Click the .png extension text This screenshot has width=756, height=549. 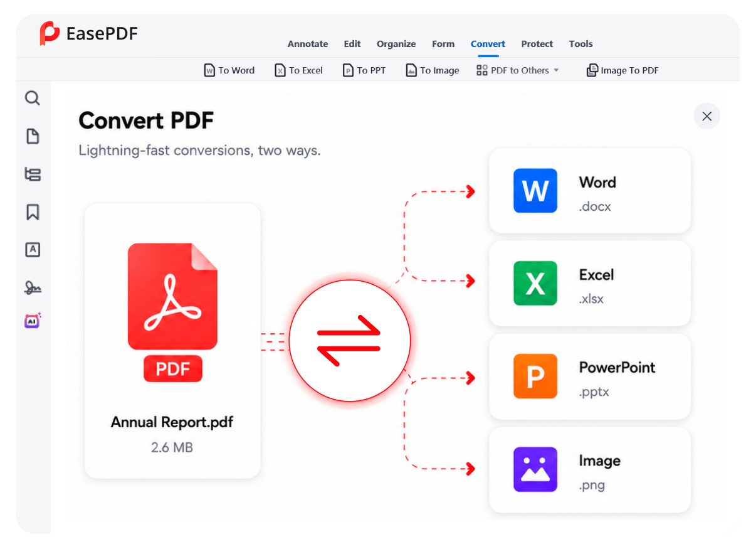(x=592, y=486)
